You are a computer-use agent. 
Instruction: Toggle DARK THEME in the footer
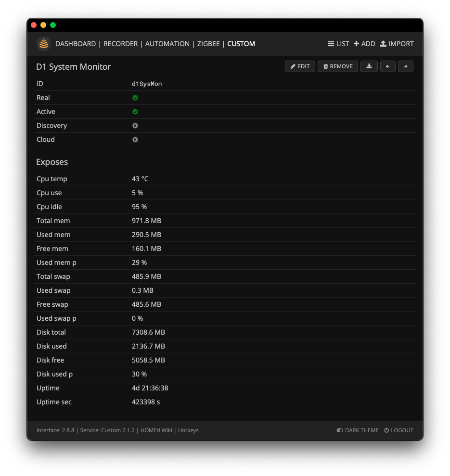tap(358, 430)
